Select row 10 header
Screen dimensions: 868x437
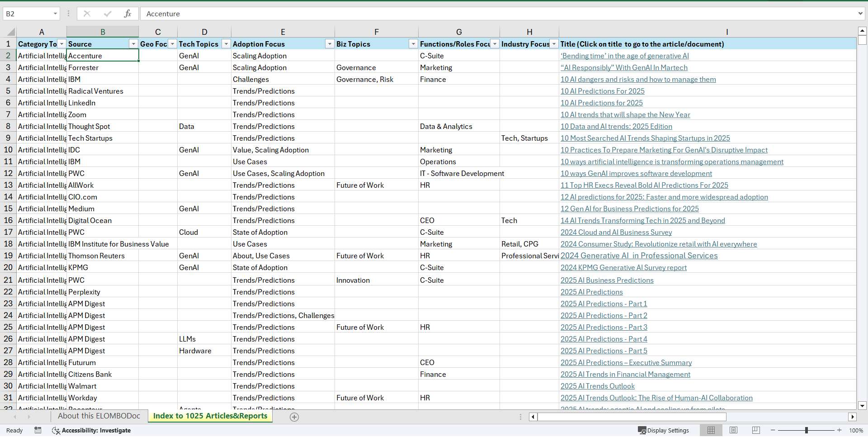coord(8,150)
